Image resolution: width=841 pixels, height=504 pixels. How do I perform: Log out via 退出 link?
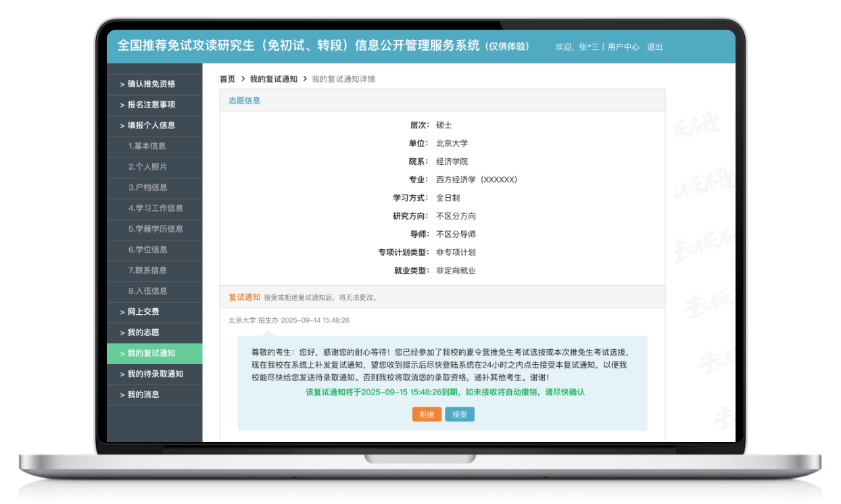(x=654, y=47)
